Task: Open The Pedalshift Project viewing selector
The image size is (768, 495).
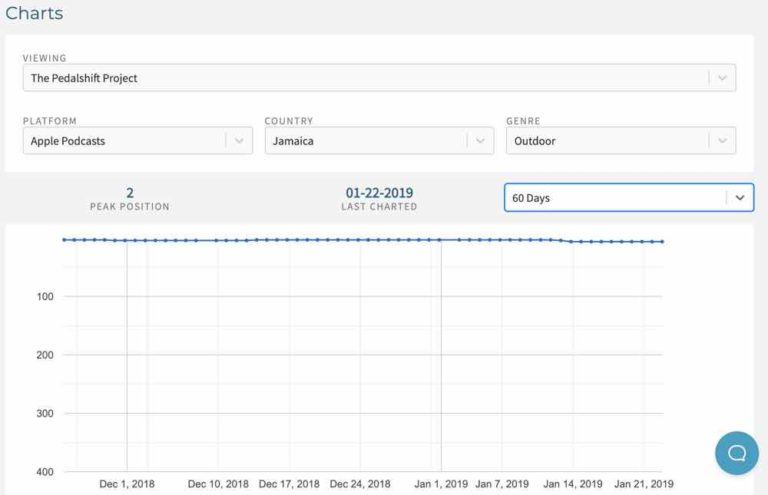Action: click(x=379, y=78)
